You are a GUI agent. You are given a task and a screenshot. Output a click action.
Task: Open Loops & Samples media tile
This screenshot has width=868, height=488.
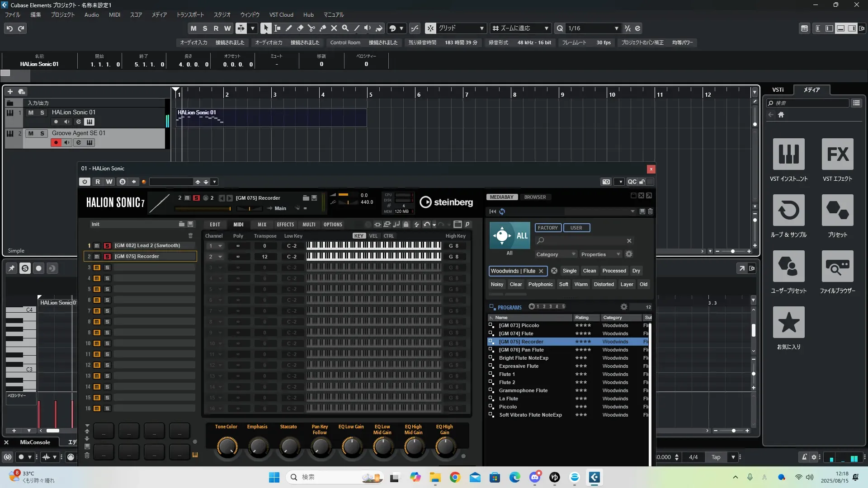788,211
